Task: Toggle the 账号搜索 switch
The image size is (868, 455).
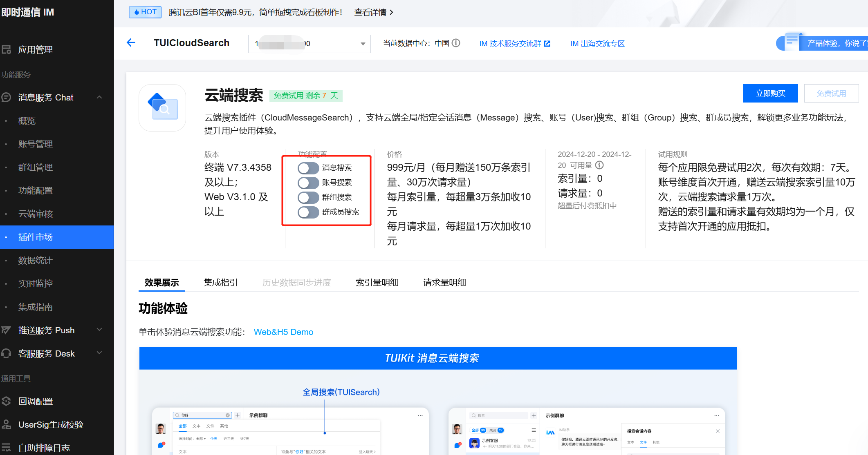Action: (308, 183)
